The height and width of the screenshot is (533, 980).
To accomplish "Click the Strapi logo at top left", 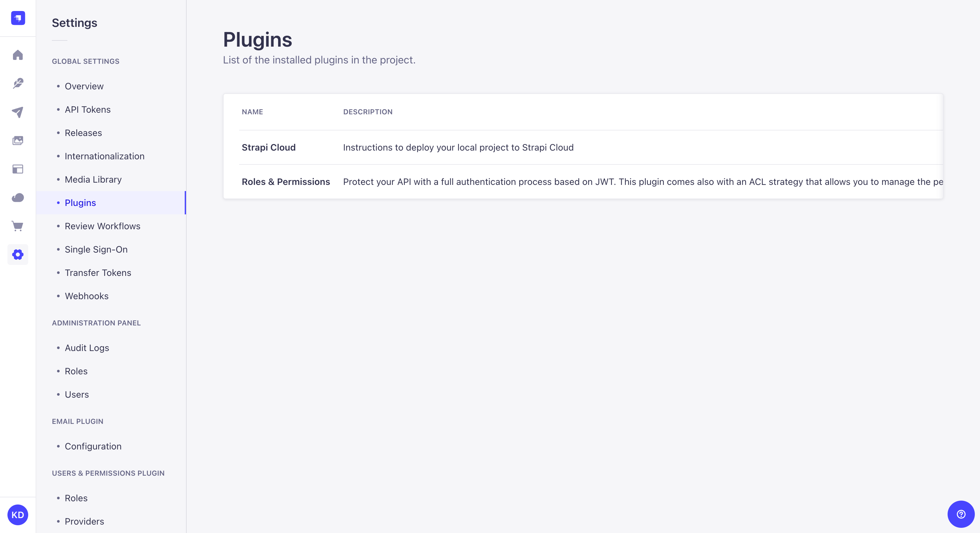I will click(x=17, y=18).
